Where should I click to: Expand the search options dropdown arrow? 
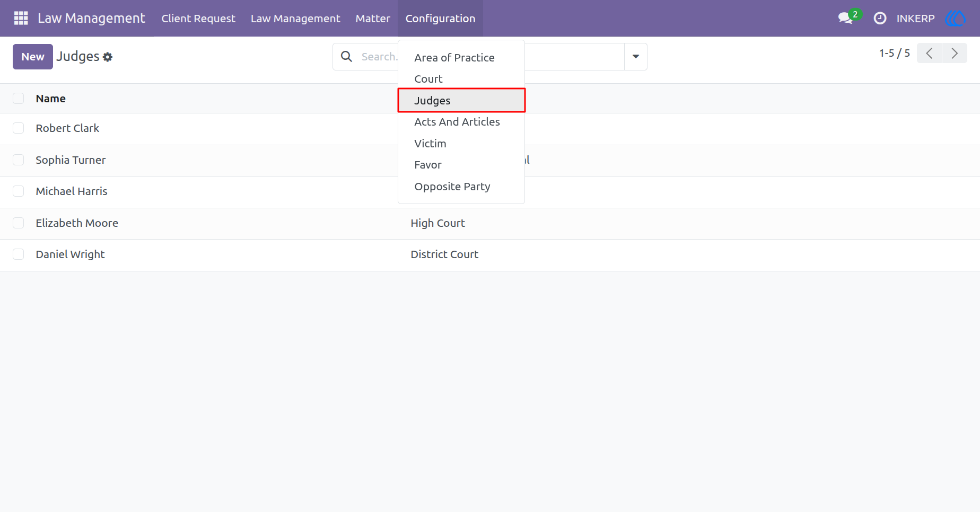[x=635, y=57]
